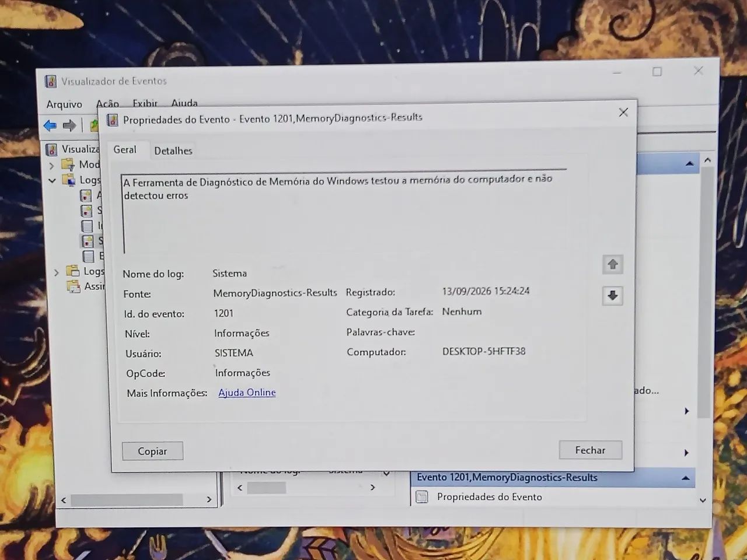Go to next event with down arrow button
The height and width of the screenshot is (560, 747).
[x=613, y=296]
